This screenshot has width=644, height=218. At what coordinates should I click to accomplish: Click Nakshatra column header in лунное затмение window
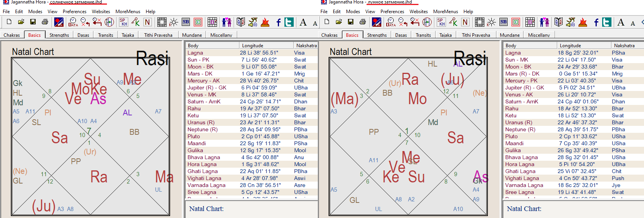pyautogui.click(x=627, y=46)
